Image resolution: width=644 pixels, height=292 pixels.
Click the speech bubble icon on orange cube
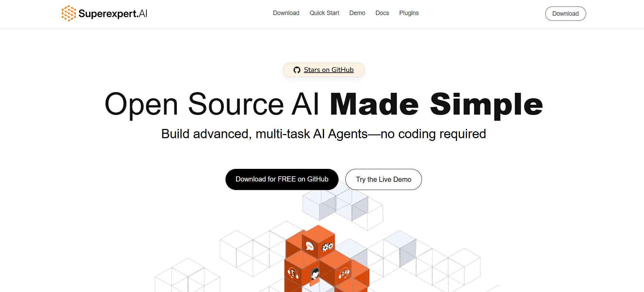(x=310, y=246)
